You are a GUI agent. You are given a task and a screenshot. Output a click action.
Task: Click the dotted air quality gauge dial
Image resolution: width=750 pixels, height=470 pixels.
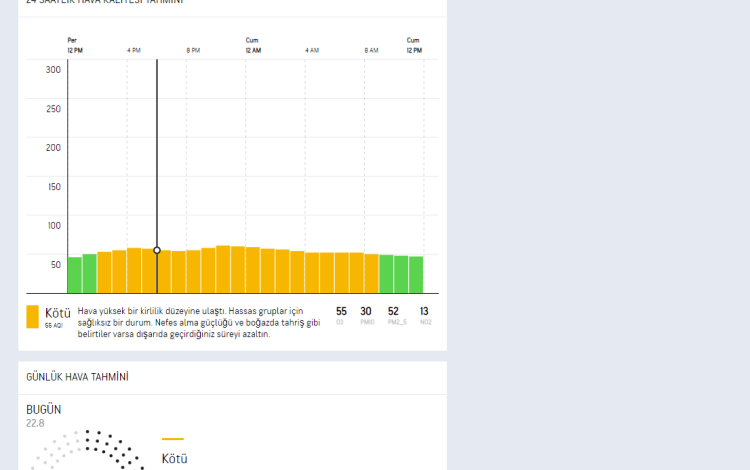(x=87, y=452)
